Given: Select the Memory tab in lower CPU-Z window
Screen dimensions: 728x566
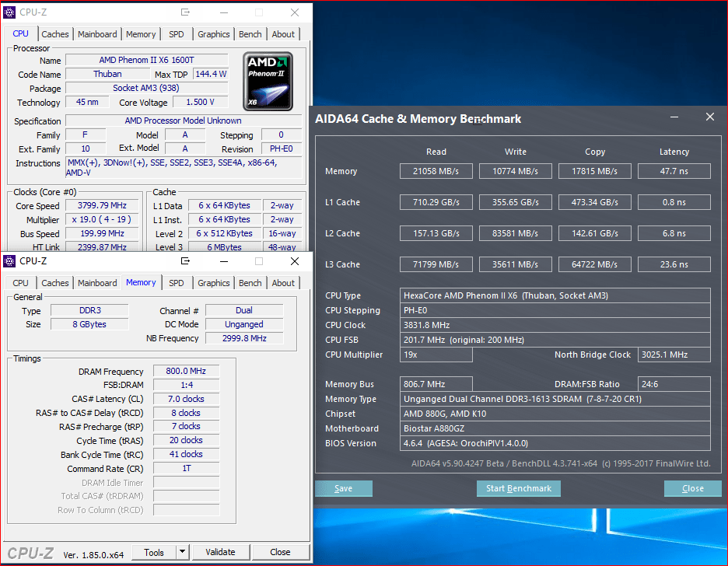Looking at the screenshot, I should click(x=141, y=282).
